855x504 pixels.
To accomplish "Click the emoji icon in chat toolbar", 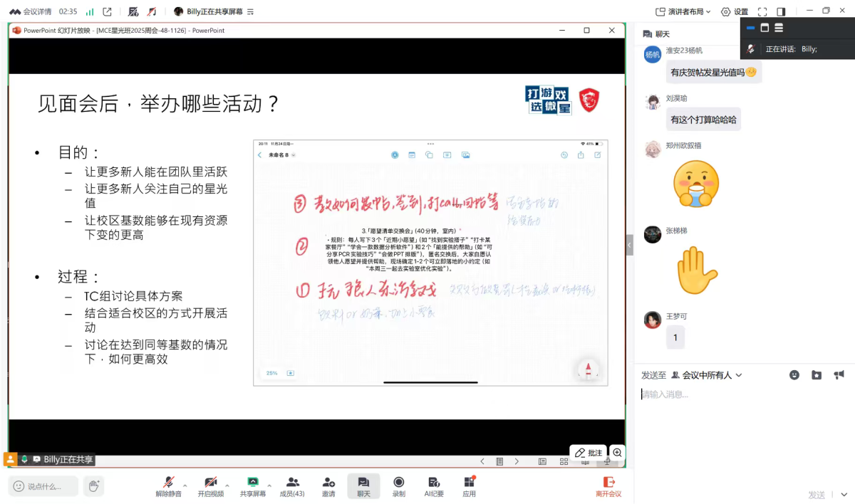I will point(794,375).
